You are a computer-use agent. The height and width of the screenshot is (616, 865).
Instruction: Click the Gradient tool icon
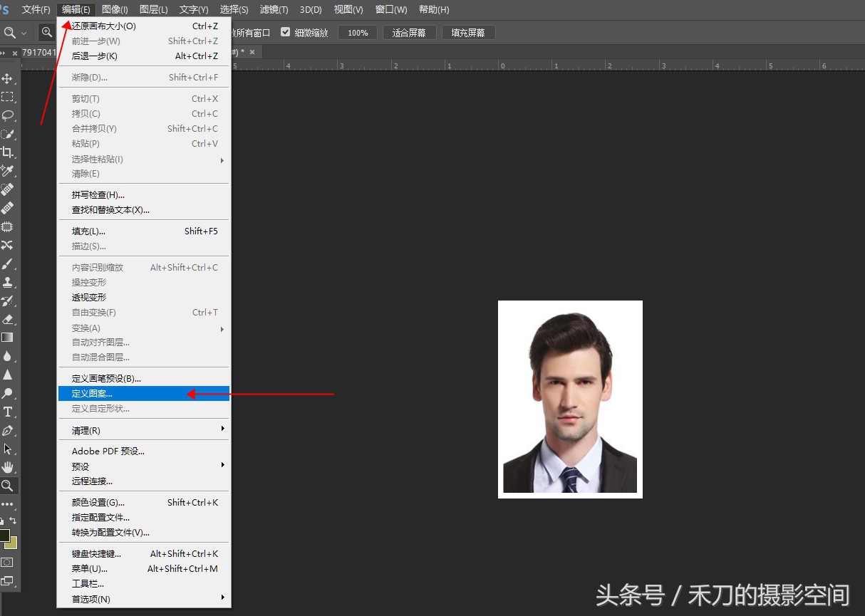click(x=8, y=338)
